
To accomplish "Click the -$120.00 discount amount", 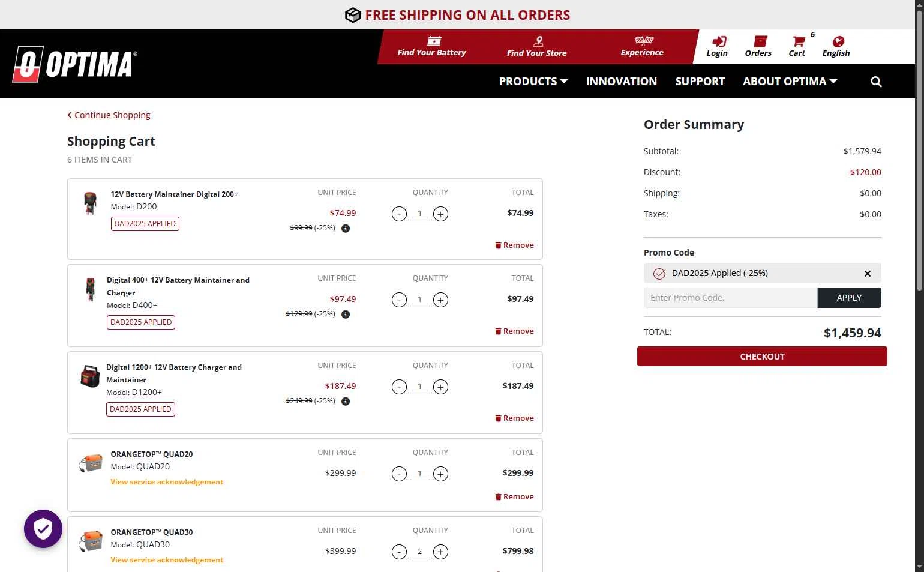I will pos(865,172).
